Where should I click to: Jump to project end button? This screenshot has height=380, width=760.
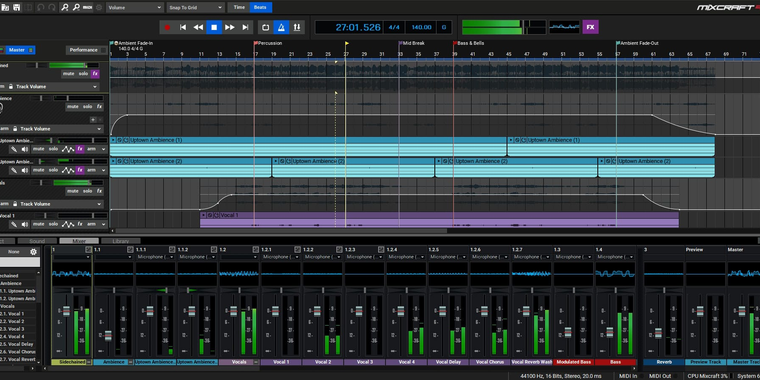click(245, 28)
